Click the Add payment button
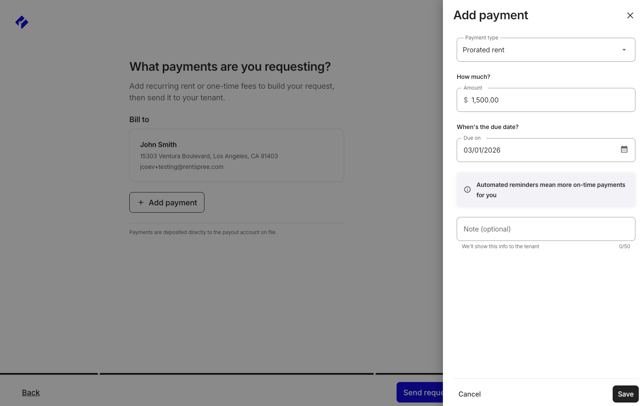Viewport: 644px width, 406px height. [x=167, y=203]
